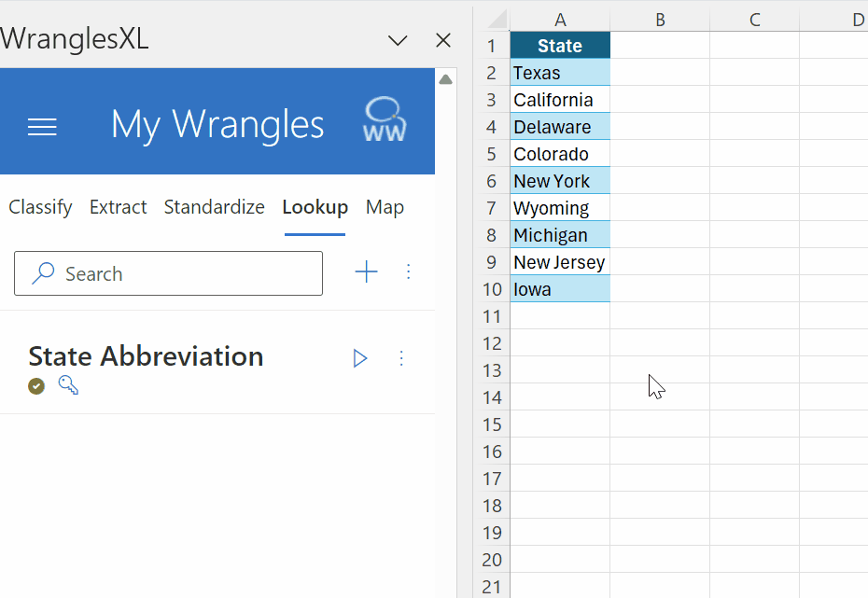
Task: Select row 1 header
Action: point(492,46)
